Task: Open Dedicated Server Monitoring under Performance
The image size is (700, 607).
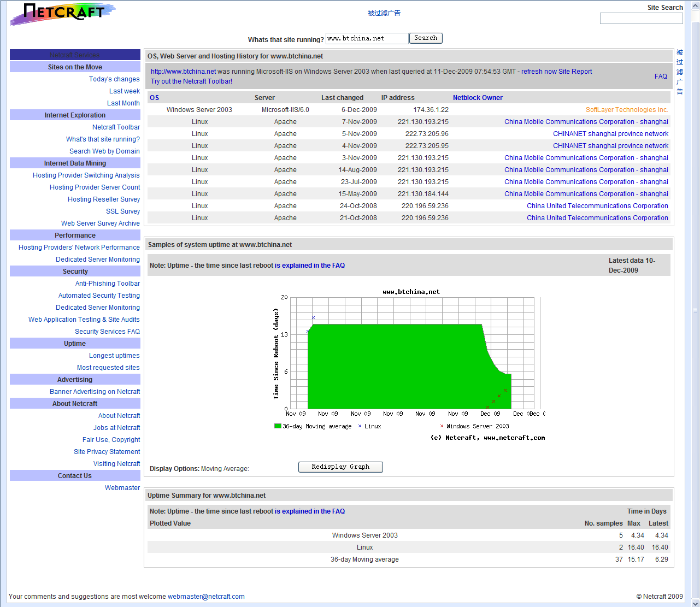Action: (98, 260)
